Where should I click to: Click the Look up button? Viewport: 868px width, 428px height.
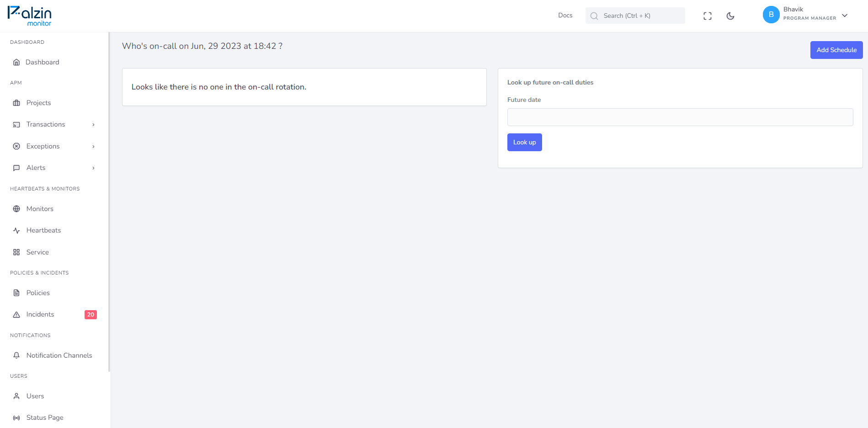tap(524, 142)
